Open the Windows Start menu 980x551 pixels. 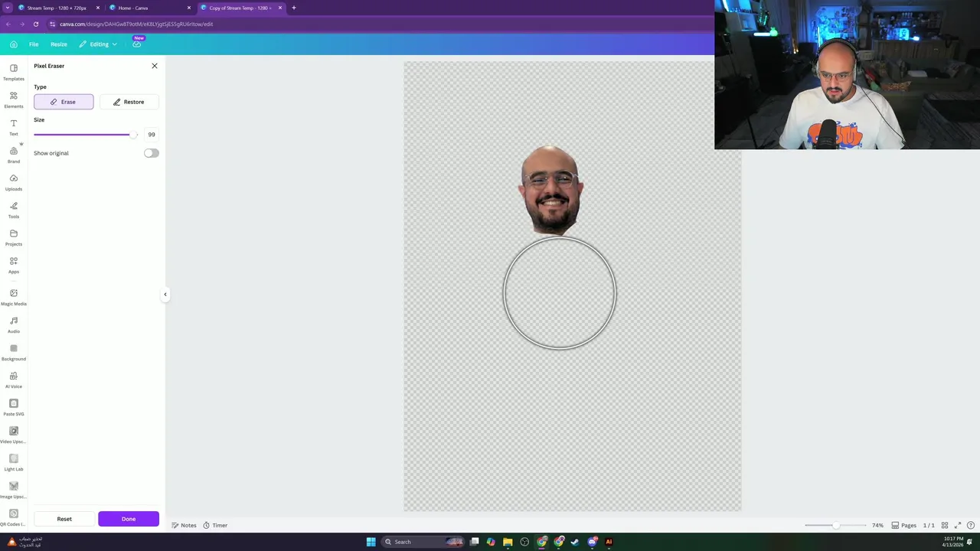(x=371, y=542)
